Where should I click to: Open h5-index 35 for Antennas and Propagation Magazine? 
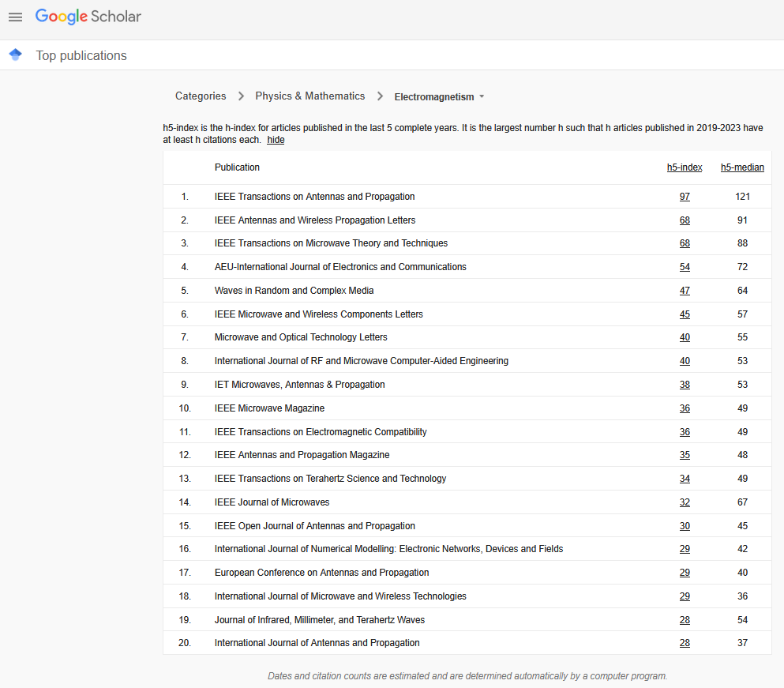click(685, 455)
